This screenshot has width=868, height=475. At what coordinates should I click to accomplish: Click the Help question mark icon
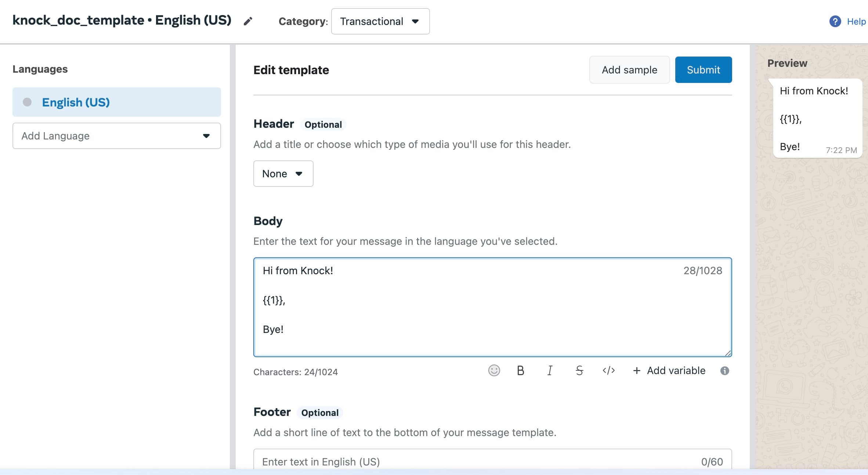(x=835, y=21)
